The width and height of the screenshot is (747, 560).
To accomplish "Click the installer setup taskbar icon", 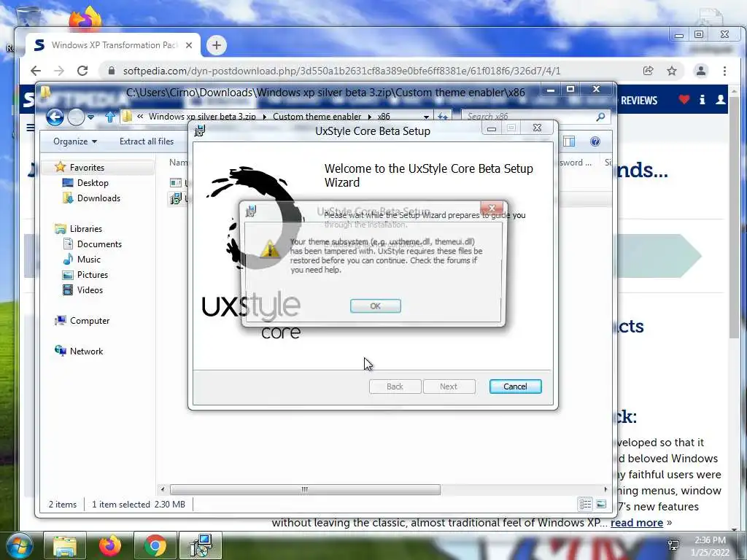I will click(x=201, y=545).
